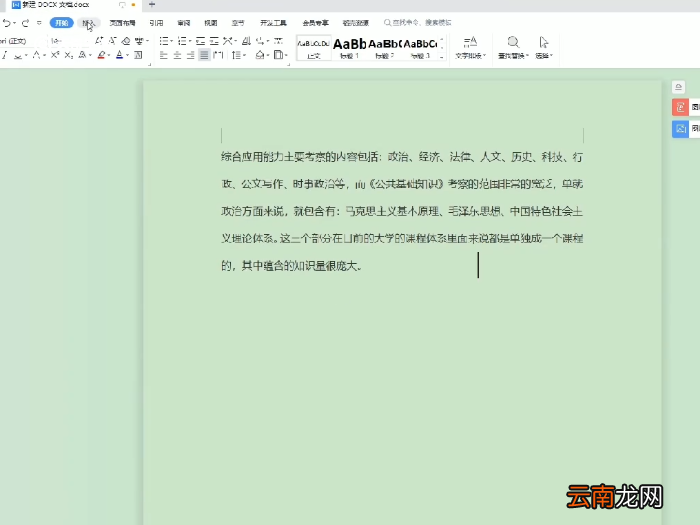Toggle underline formatting
The height and width of the screenshot is (525, 700).
coord(20,55)
